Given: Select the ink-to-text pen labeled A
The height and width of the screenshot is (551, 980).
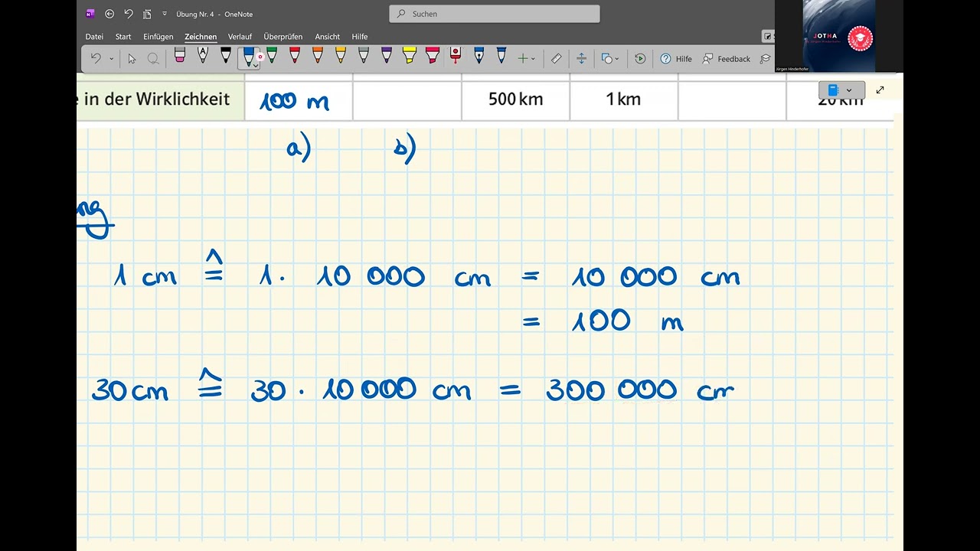Looking at the screenshot, I should coord(203,55).
